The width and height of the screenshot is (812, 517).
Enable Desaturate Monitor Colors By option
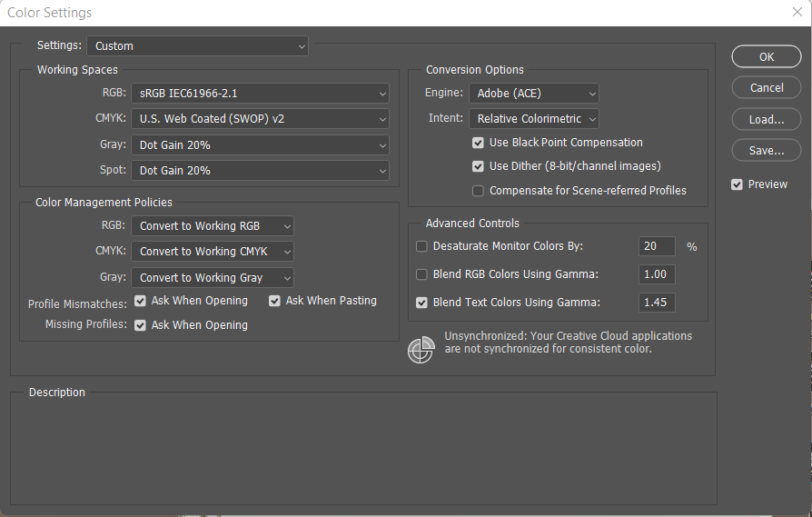tap(421, 246)
